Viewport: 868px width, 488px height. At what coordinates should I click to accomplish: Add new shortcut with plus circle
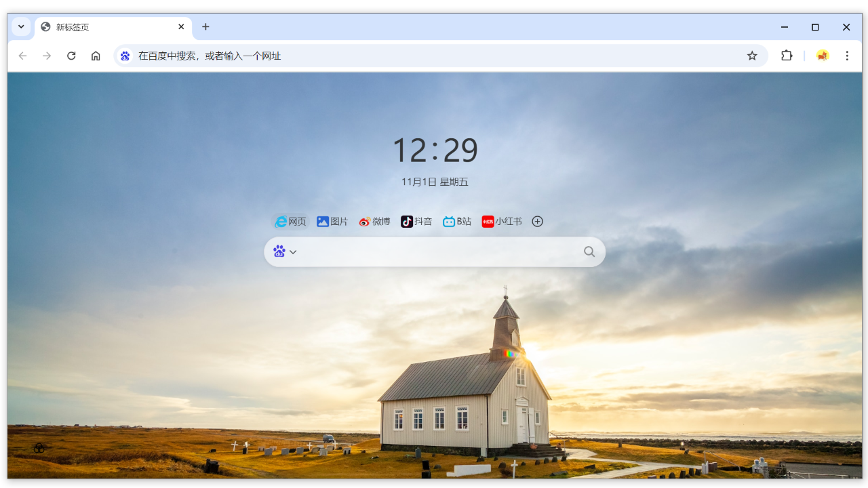pos(538,222)
